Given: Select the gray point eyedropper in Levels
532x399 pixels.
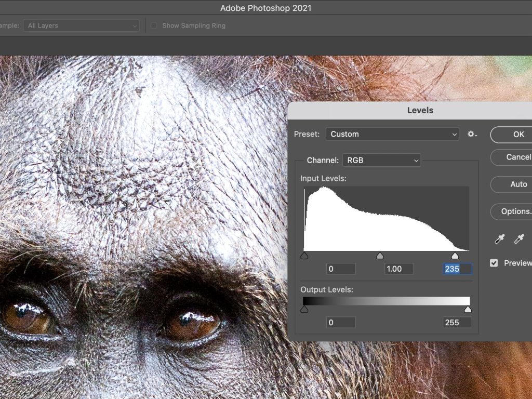Looking at the screenshot, I should point(519,239).
